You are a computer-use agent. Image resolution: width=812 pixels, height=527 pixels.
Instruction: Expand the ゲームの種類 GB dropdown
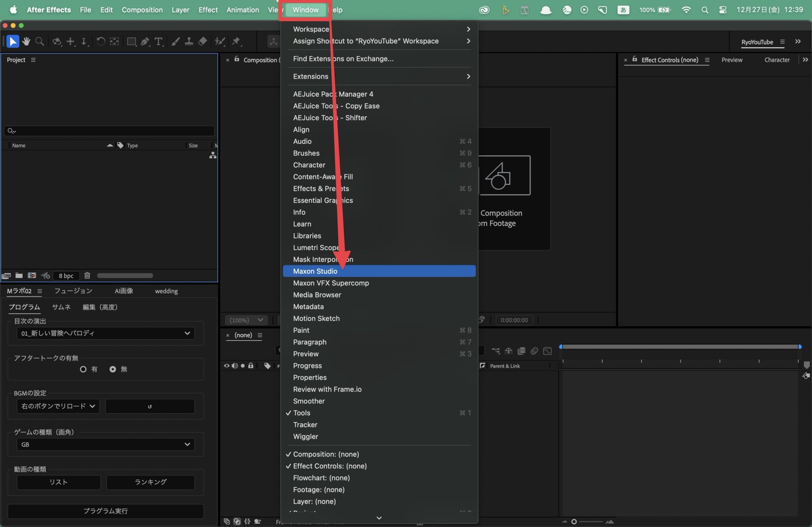pyautogui.click(x=105, y=444)
